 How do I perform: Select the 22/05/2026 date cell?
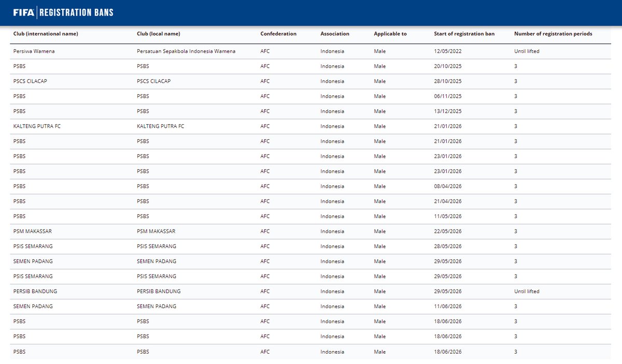tap(448, 231)
